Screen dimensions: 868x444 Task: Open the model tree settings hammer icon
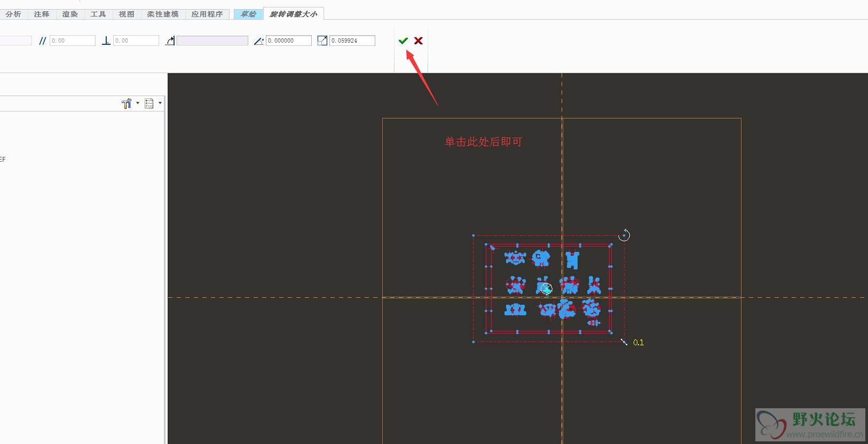click(127, 104)
